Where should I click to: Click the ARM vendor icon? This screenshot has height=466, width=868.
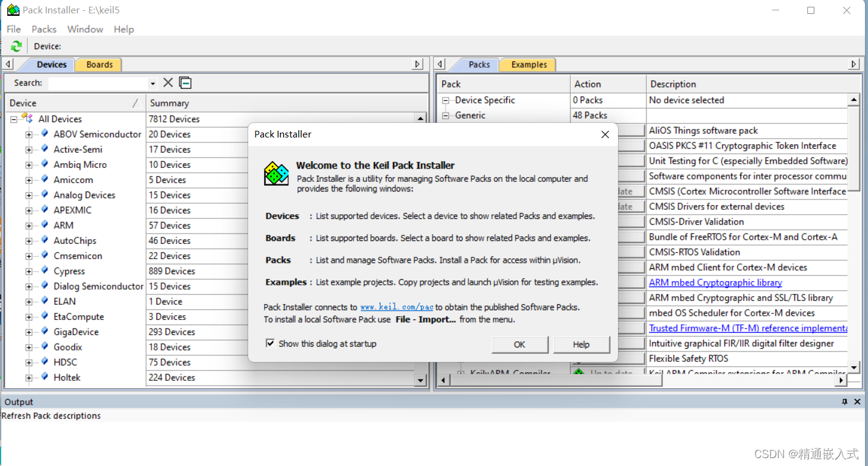(x=44, y=225)
